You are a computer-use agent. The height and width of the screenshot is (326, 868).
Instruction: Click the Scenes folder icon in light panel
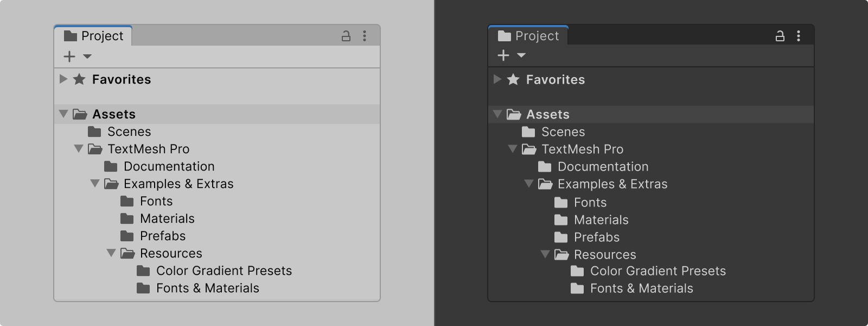(94, 131)
